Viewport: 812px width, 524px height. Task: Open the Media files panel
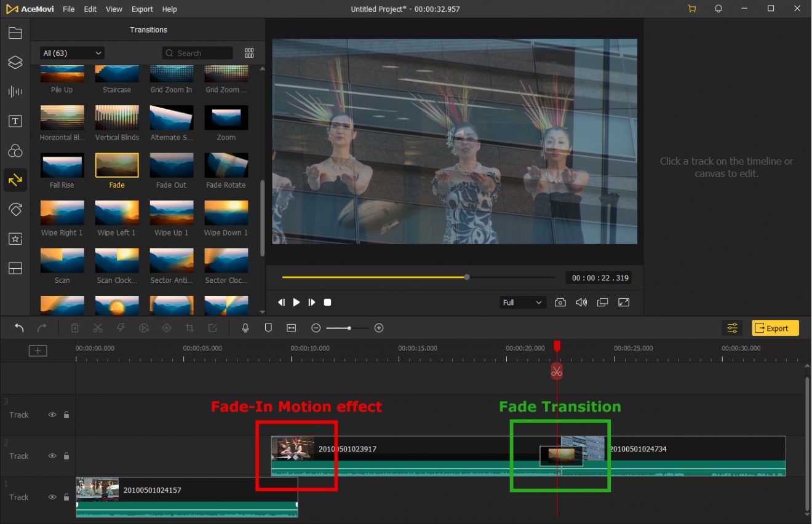[x=15, y=33]
